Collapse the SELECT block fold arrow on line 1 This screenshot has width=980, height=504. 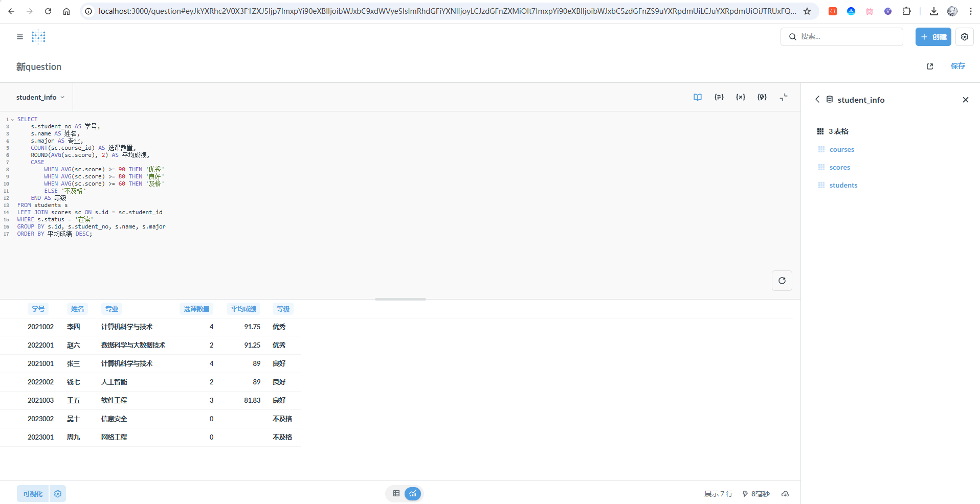pos(13,120)
